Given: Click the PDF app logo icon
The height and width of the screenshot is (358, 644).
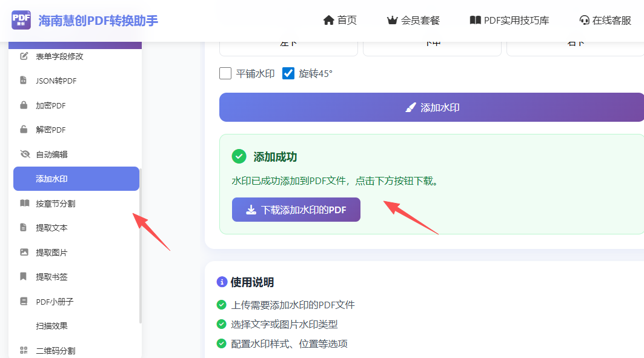Looking at the screenshot, I should click(21, 20).
